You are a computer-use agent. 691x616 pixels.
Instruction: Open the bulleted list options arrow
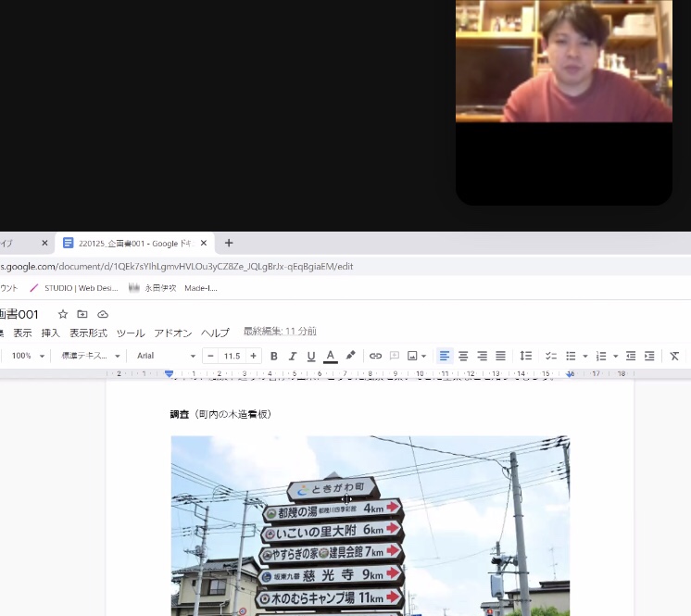[x=585, y=356]
